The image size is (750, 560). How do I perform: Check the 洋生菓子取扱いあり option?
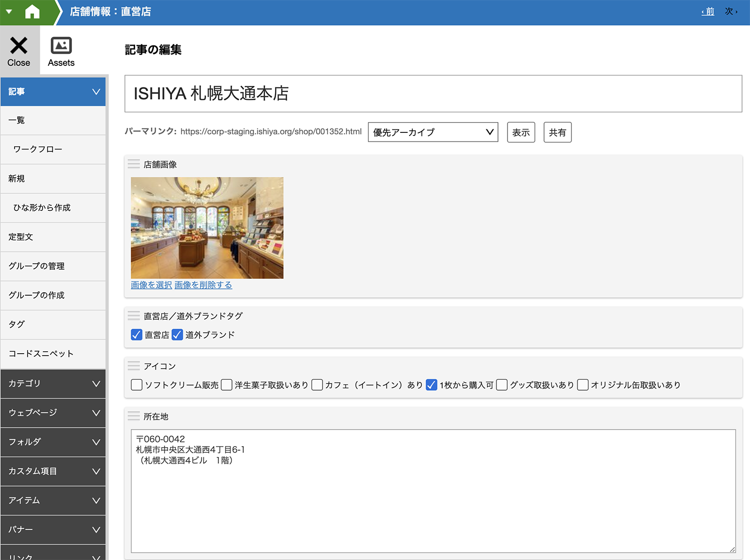pyautogui.click(x=226, y=385)
